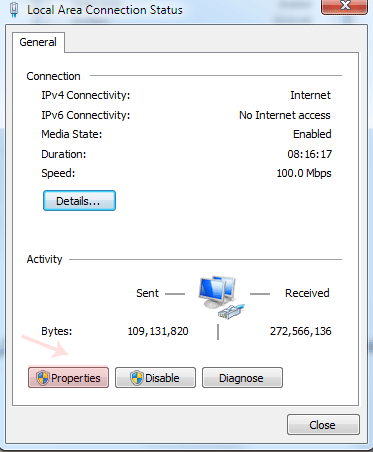Select the IPv4 Connectivity label

tap(86, 95)
